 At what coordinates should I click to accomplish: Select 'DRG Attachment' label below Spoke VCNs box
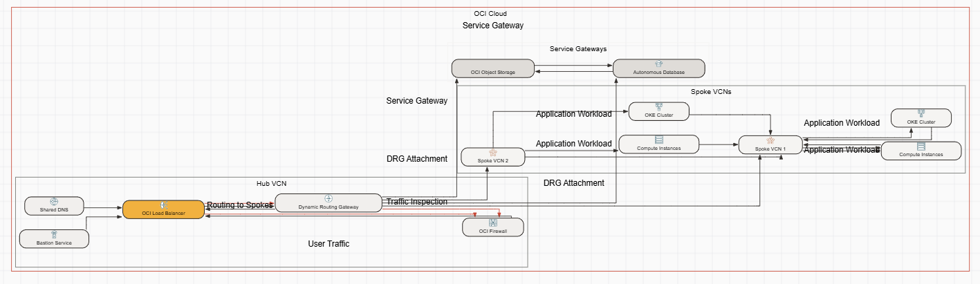[x=574, y=183]
